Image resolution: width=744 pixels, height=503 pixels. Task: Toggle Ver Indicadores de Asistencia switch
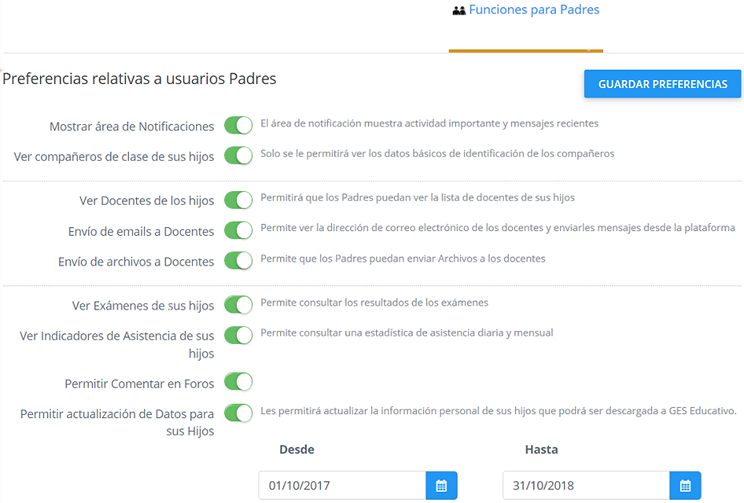238,335
